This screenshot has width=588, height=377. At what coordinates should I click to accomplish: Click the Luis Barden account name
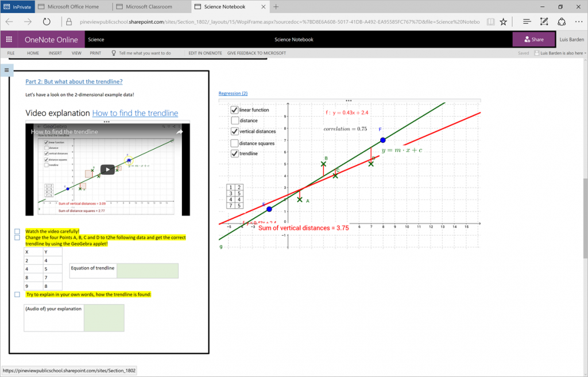pyautogui.click(x=571, y=40)
